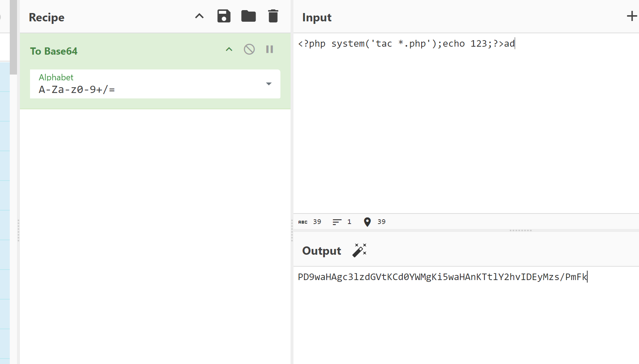The width and height of the screenshot is (639, 364).
Task: Set breakpoint on To Base64 operation
Action: (270, 49)
